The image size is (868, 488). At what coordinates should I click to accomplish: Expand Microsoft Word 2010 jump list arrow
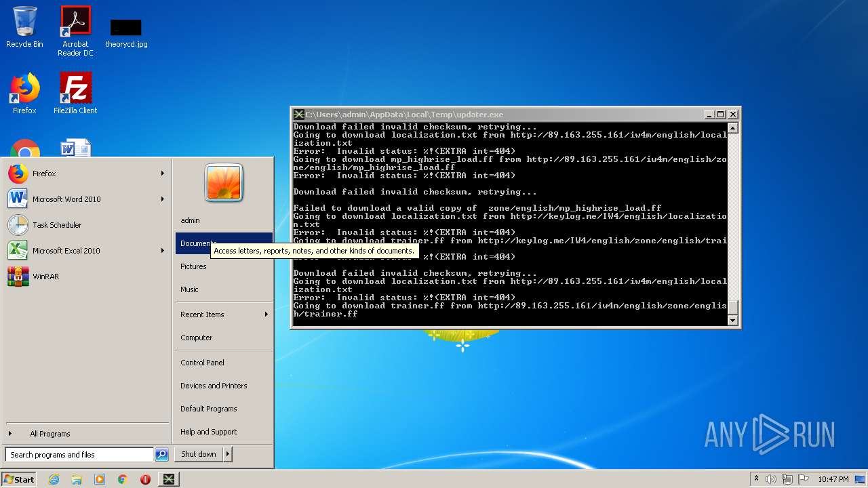[x=162, y=199]
